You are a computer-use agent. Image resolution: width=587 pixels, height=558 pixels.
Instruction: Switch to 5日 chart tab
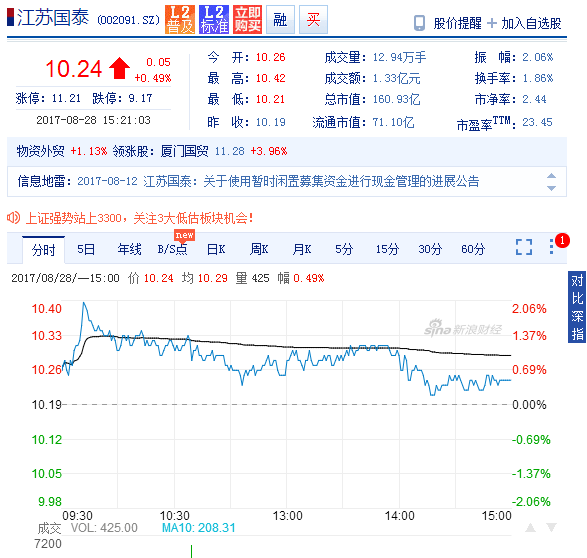[x=86, y=249]
